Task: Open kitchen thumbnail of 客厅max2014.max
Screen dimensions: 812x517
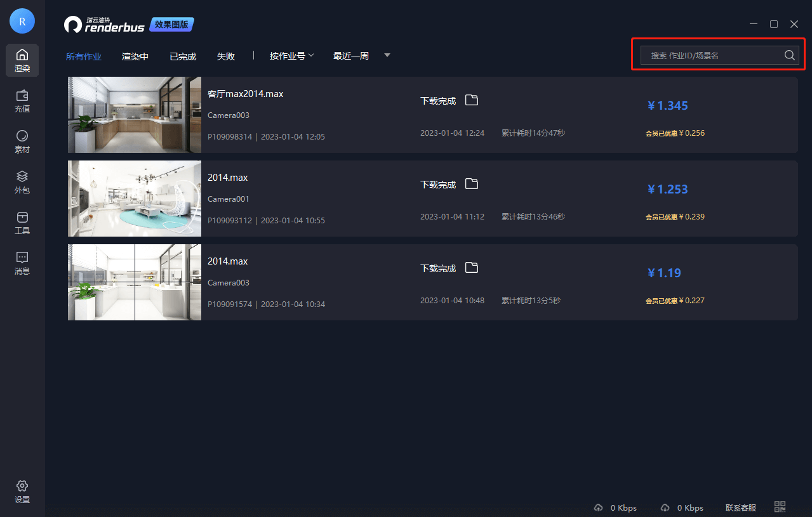Action: pos(135,115)
